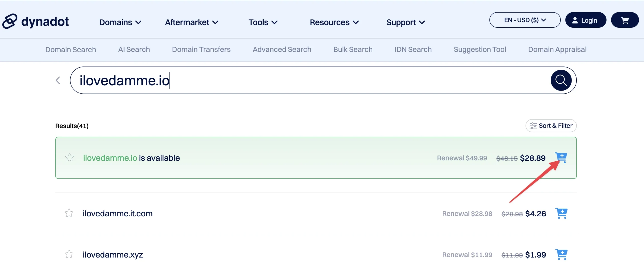
Task: Click the $1.99 price
Action: click(x=536, y=255)
